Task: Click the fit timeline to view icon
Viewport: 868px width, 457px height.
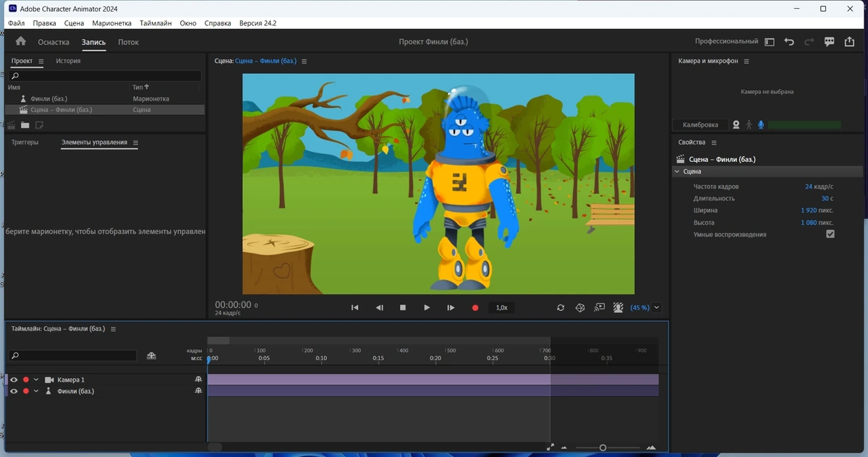Action: [x=550, y=448]
